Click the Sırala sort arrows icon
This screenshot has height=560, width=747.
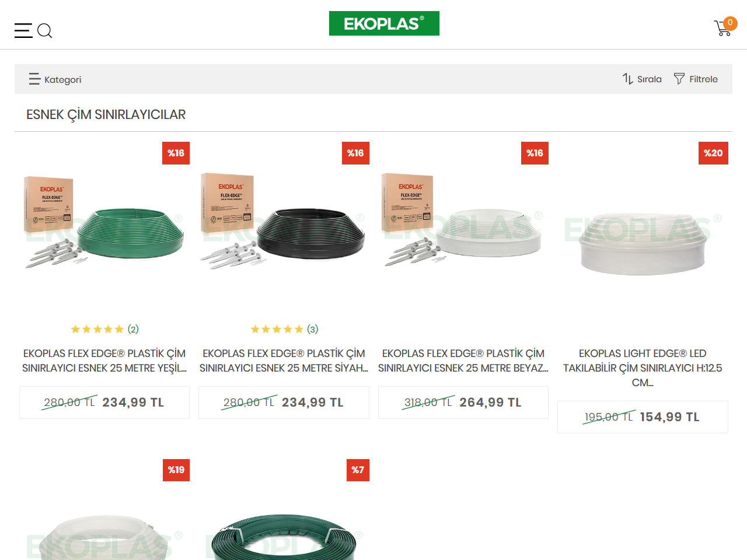627,79
